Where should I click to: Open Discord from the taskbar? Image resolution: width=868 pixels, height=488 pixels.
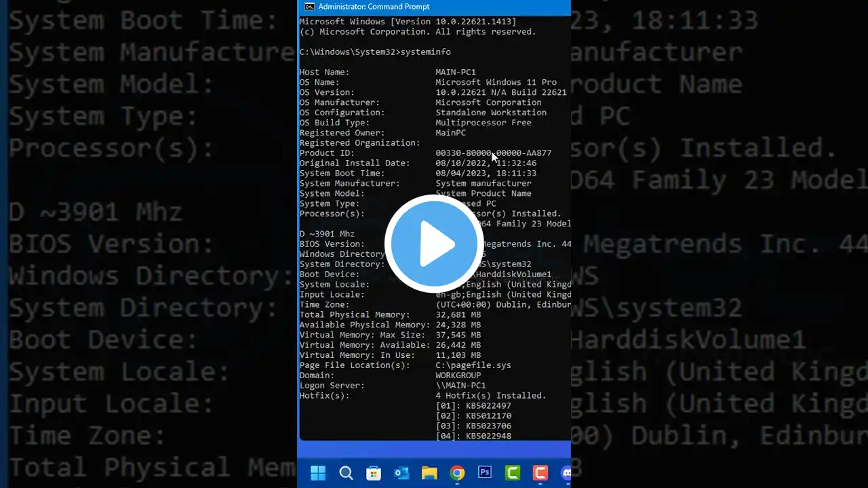566,472
